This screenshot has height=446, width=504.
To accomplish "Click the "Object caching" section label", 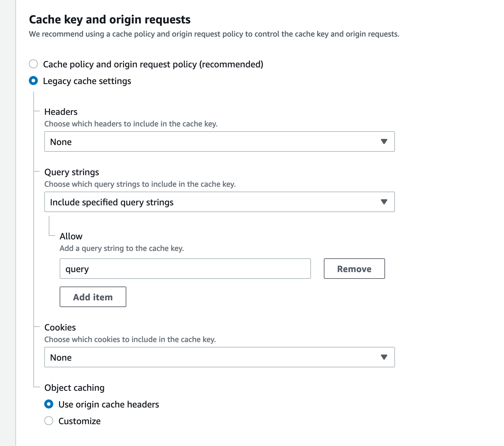I will (x=74, y=388).
